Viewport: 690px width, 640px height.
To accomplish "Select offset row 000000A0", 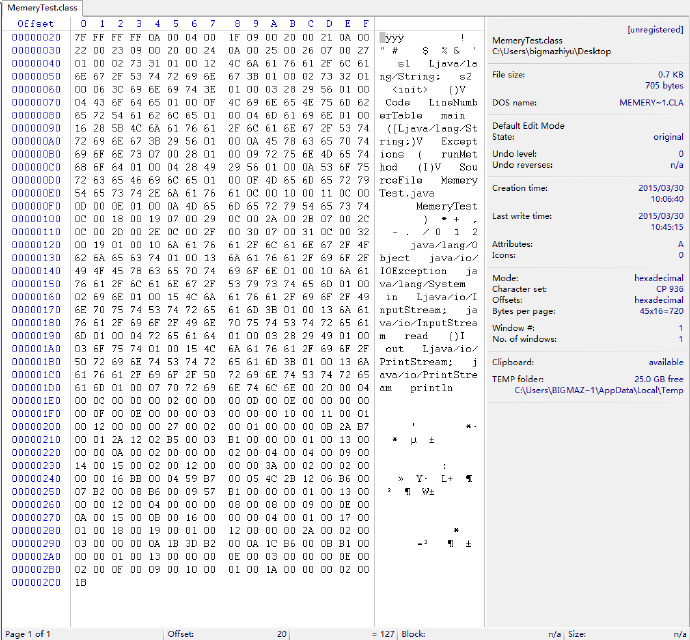I will coord(36,141).
